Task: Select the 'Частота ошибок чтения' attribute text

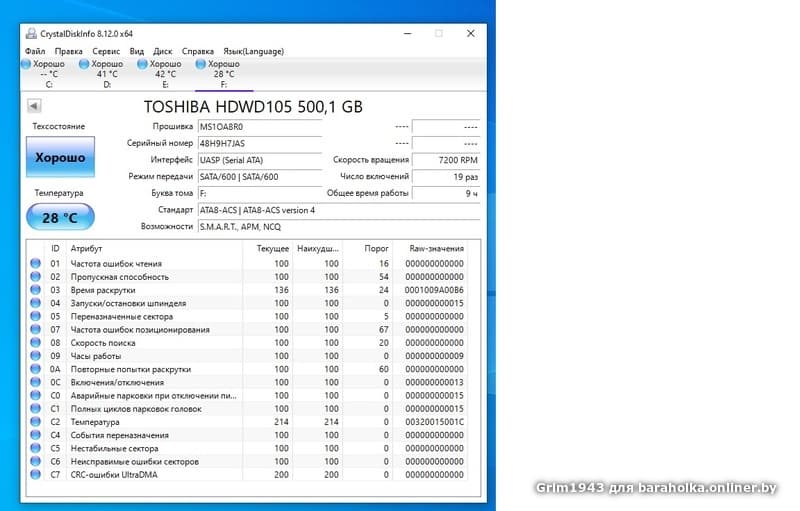Action: [116, 264]
